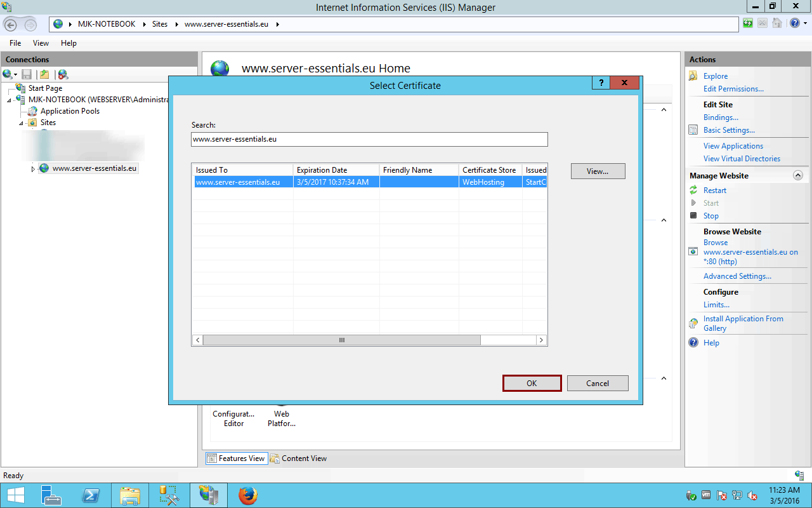This screenshot has width=812, height=508.
Task: Collapse the Manage Website section
Action: pos(798,176)
